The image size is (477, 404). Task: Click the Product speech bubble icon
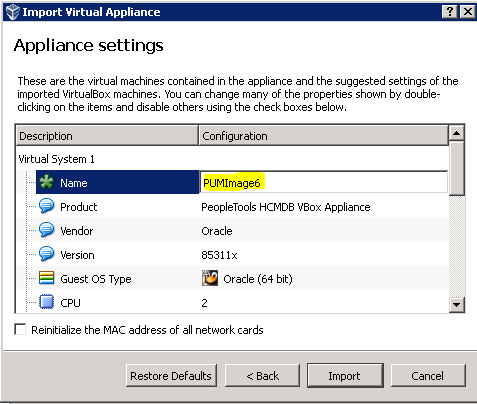pos(46,206)
